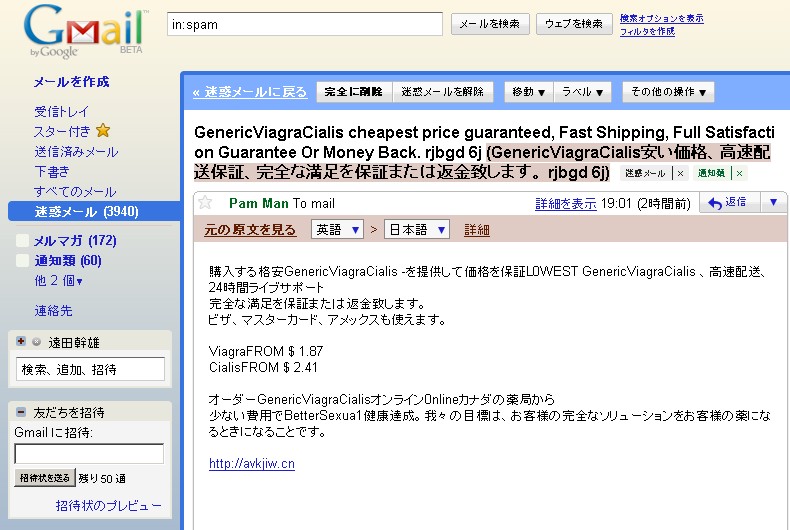The image size is (790, 530).
Task: Click メールを作成 to compose
Action: coord(71,82)
